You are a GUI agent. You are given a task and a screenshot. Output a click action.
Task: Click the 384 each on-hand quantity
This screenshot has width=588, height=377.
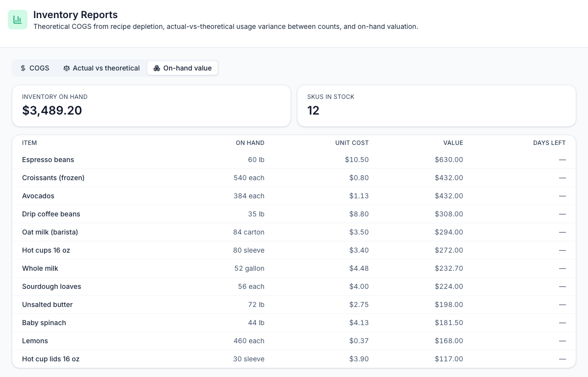pyautogui.click(x=249, y=196)
